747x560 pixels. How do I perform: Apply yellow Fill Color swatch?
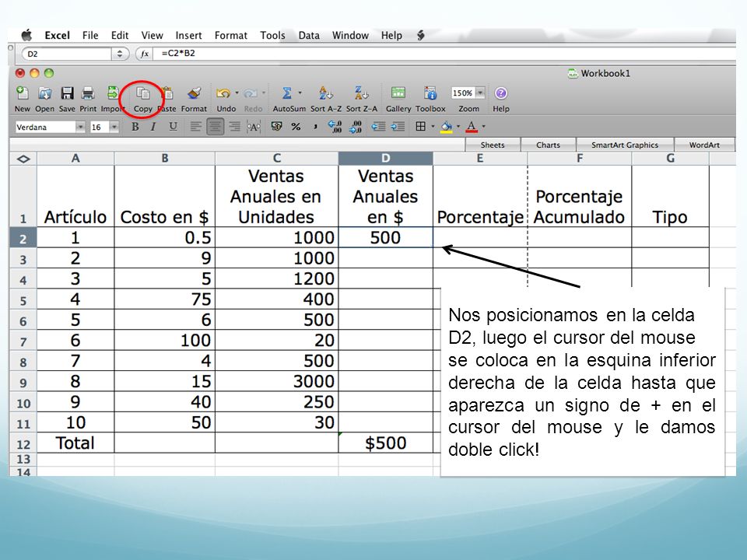[x=447, y=127]
